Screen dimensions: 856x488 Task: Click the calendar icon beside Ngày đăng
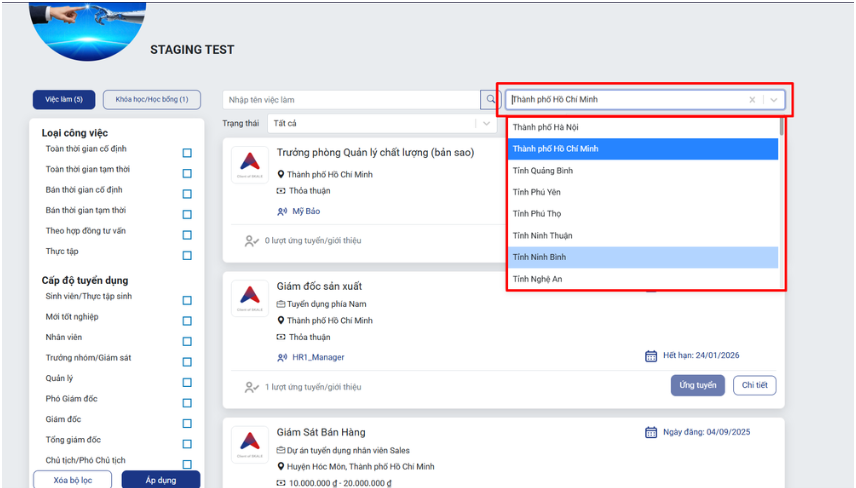pyautogui.click(x=651, y=432)
